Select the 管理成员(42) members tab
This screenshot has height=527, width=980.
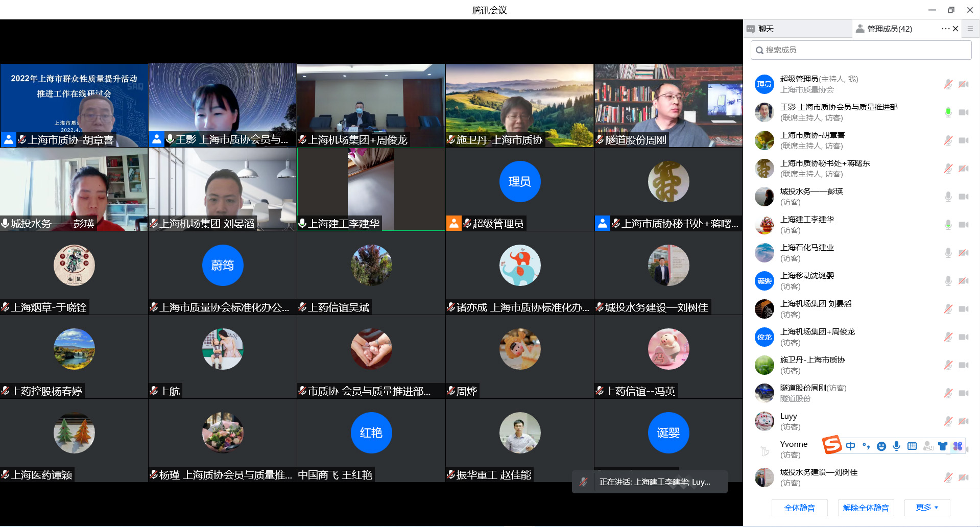pos(889,29)
